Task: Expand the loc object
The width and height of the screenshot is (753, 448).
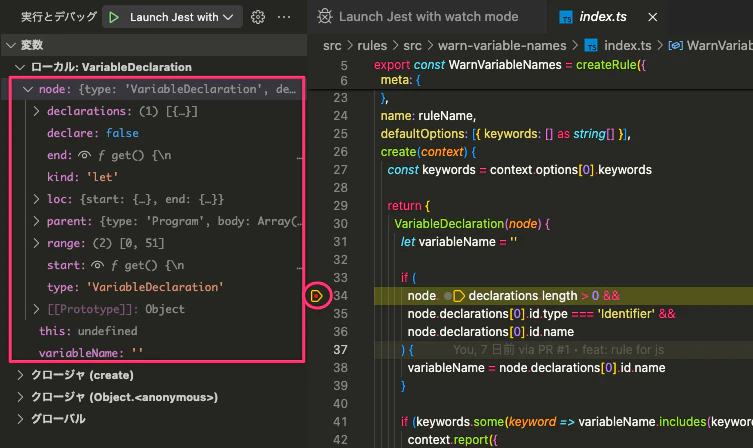Action: (x=36, y=199)
